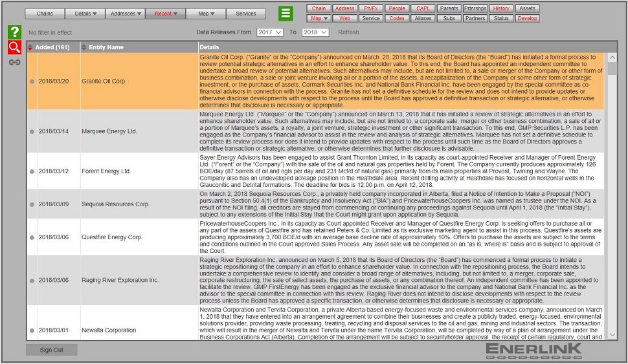Select the Granite Oil Corp. entity name
Viewport: 628px width, 364px height.
pos(104,81)
